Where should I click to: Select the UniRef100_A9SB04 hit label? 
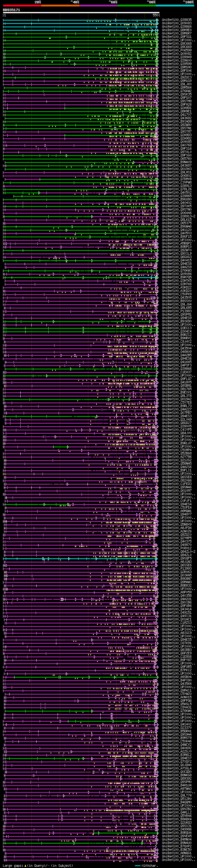(177, 677)
